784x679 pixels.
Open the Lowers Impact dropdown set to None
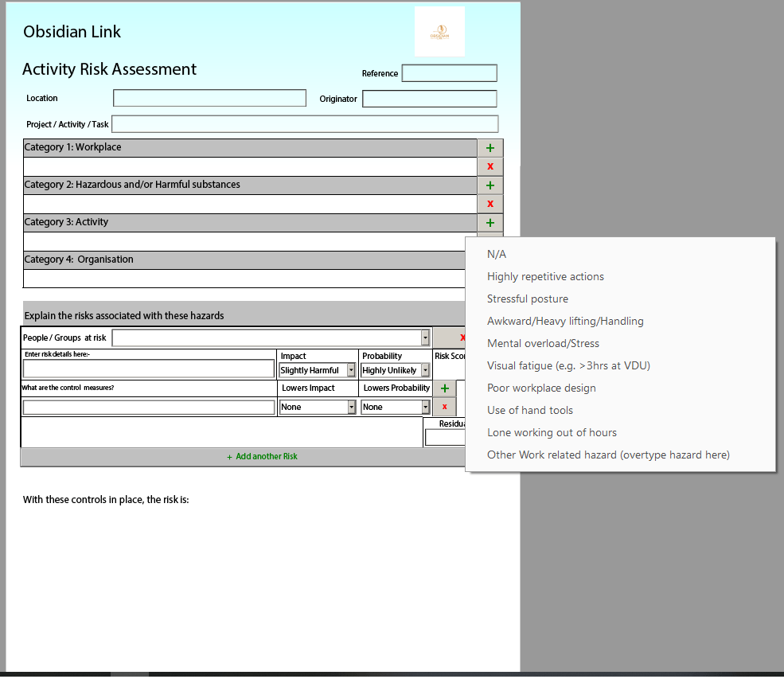coord(351,407)
